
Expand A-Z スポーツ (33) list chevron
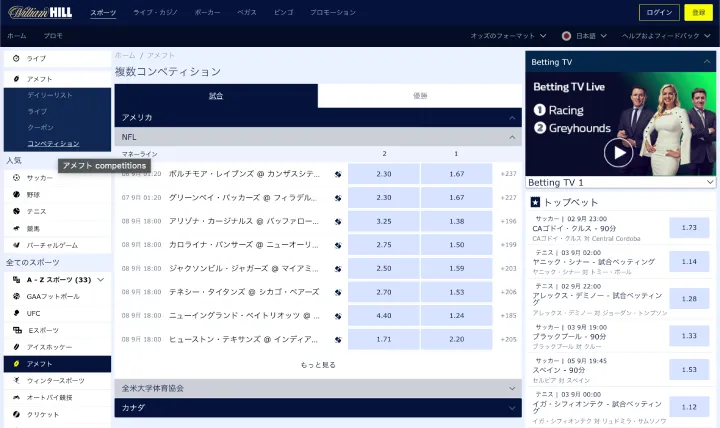click(x=101, y=279)
